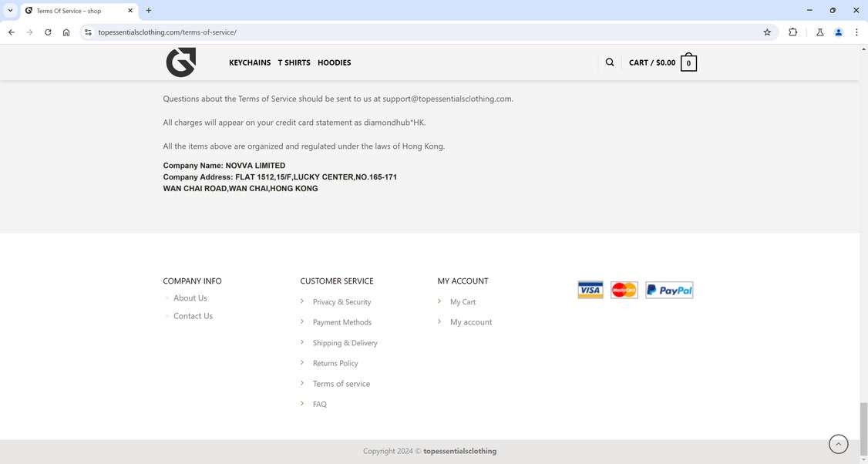Open the Contact Us link
The height and width of the screenshot is (464, 868).
pos(193,316)
